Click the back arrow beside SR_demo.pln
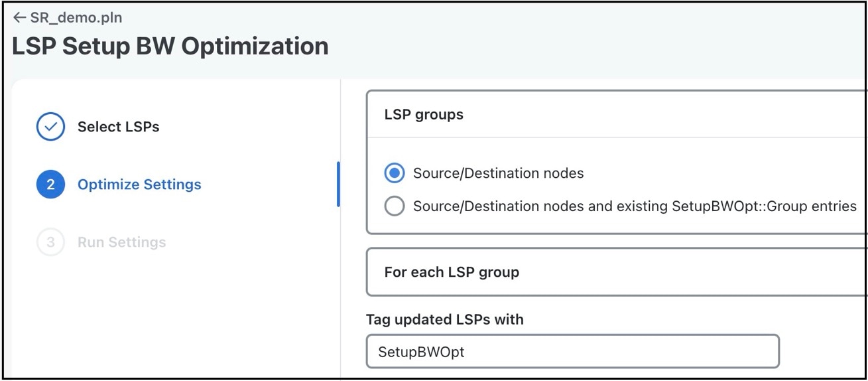The width and height of the screenshot is (868, 381). click(19, 18)
